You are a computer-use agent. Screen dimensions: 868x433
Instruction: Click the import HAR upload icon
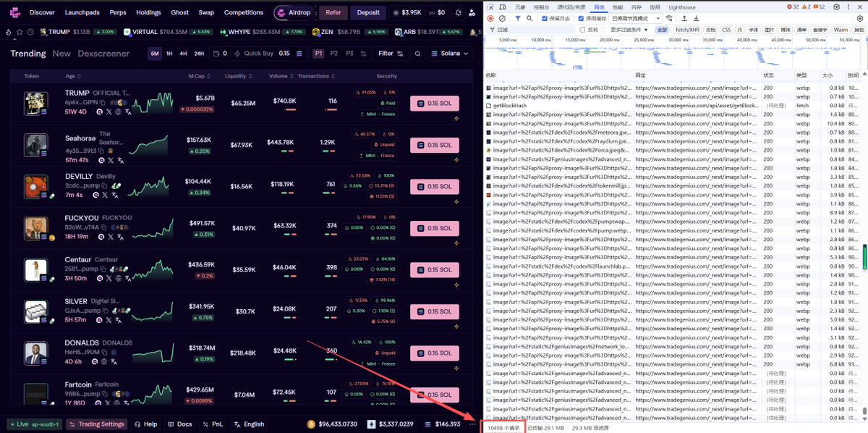pos(684,18)
